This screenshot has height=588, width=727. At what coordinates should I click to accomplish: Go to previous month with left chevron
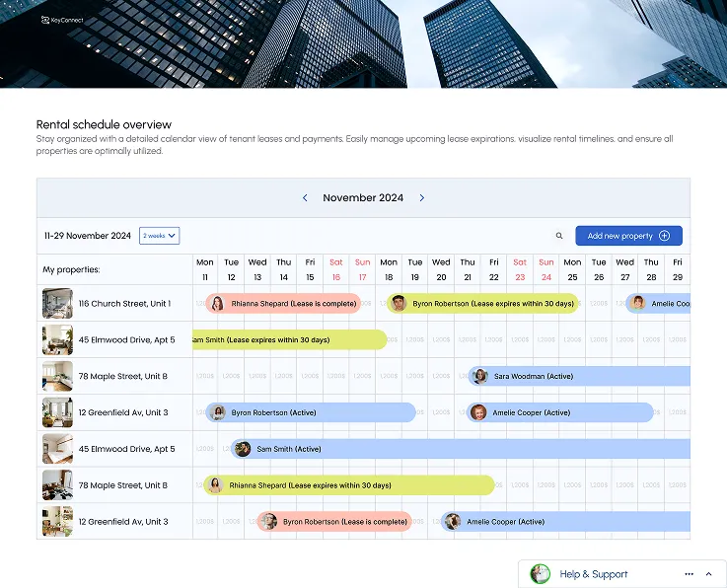pyautogui.click(x=305, y=198)
